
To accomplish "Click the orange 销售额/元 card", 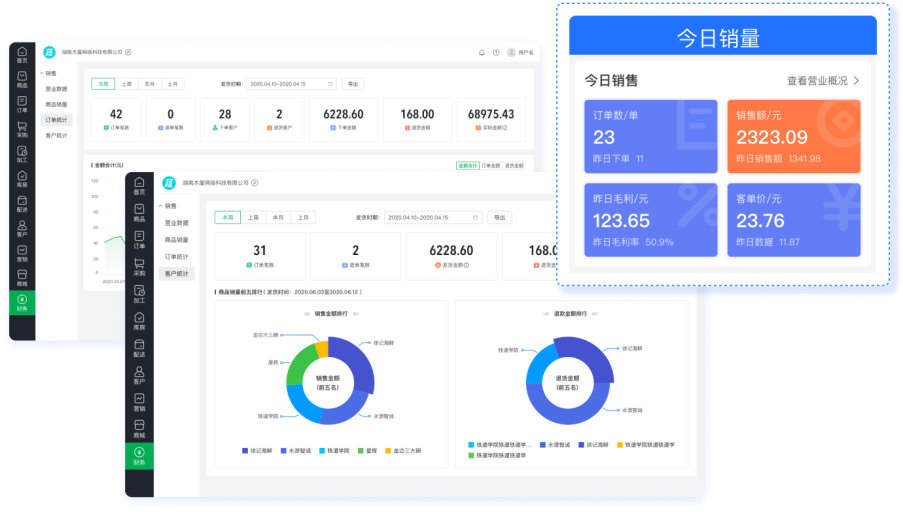I will [x=793, y=136].
